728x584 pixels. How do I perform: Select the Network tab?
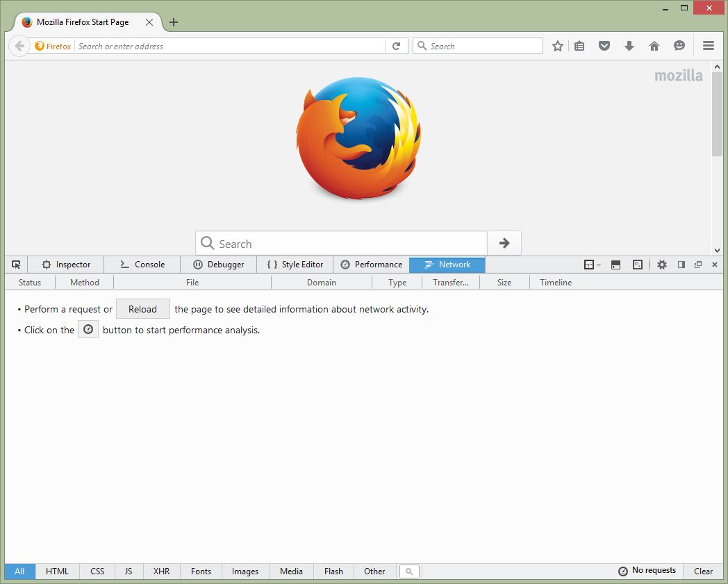click(x=447, y=265)
